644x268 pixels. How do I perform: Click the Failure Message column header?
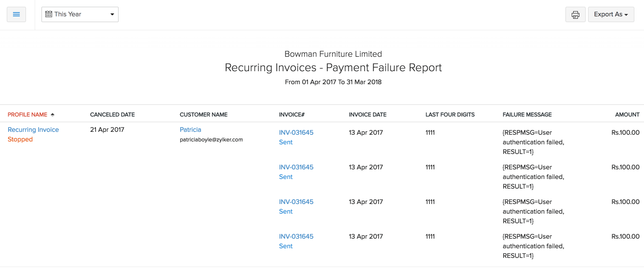pos(527,115)
